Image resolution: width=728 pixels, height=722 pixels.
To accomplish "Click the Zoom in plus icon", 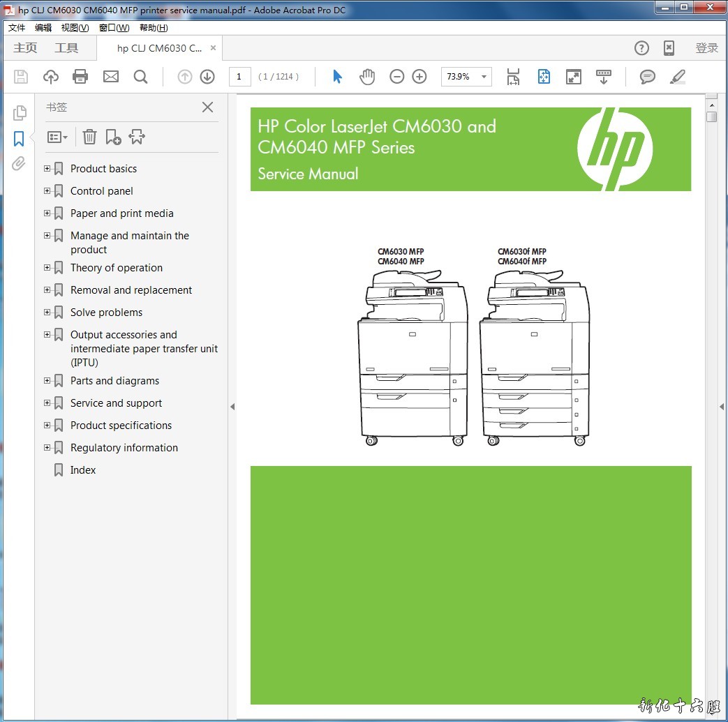I will 419,77.
